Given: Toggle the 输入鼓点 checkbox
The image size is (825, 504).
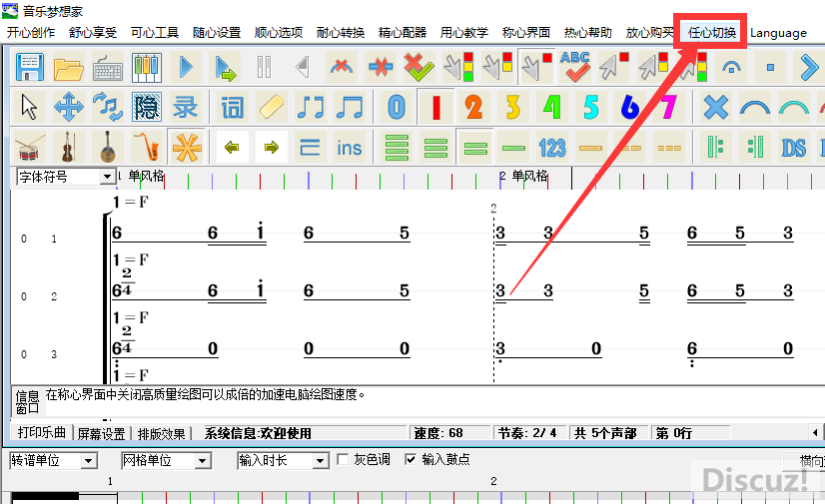Looking at the screenshot, I should pyautogui.click(x=411, y=460).
